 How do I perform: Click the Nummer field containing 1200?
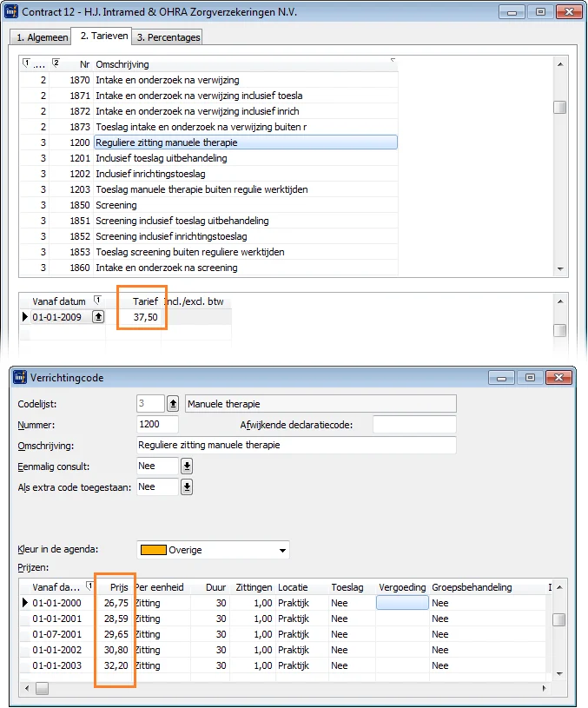157,424
